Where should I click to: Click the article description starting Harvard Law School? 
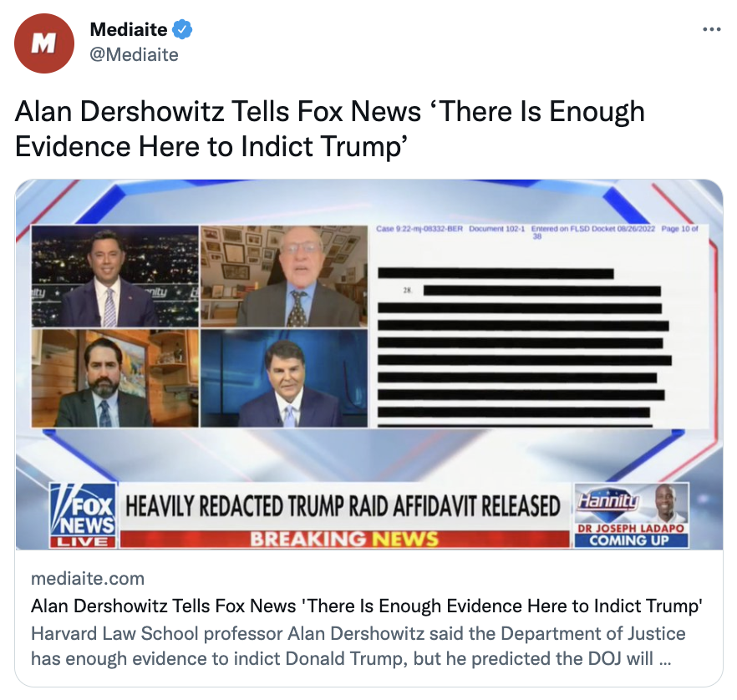pos(358,646)
